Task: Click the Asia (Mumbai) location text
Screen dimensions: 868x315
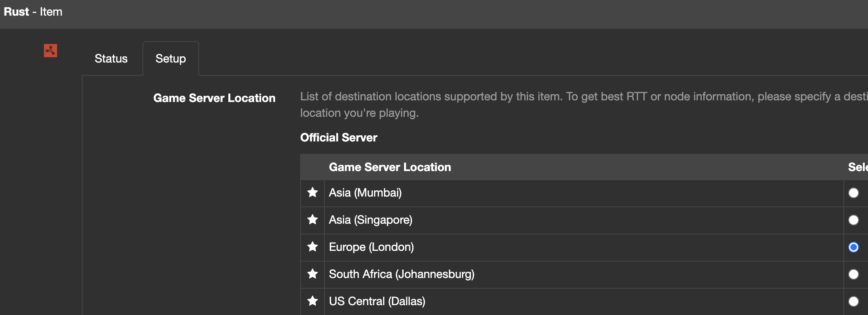Action: [x=365, y=193]
